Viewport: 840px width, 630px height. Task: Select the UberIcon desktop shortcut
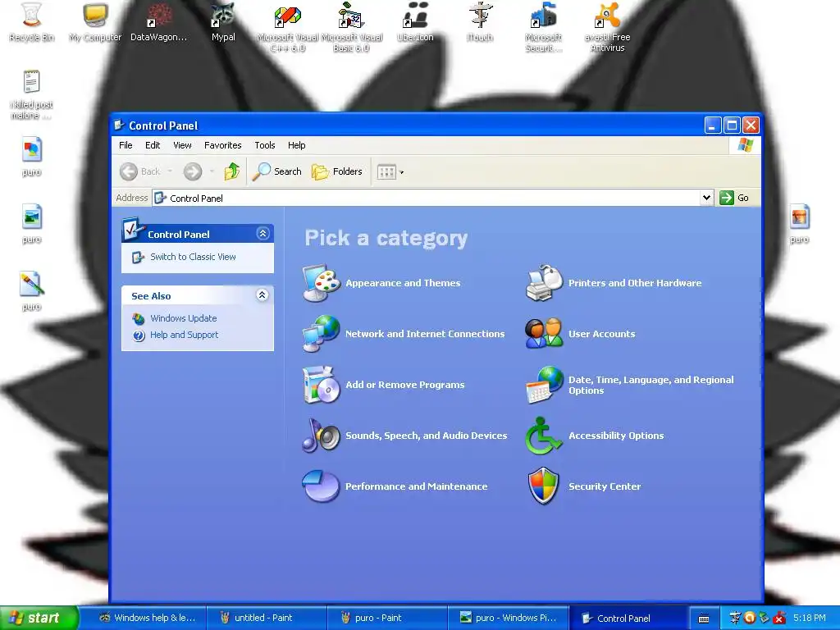point(415,23)
